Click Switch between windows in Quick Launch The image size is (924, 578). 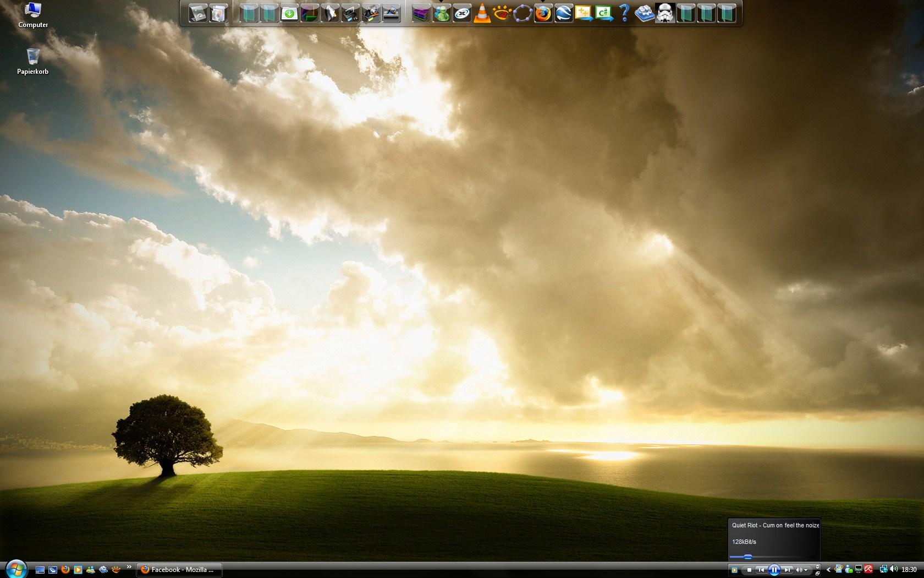(x=53, y=570)
